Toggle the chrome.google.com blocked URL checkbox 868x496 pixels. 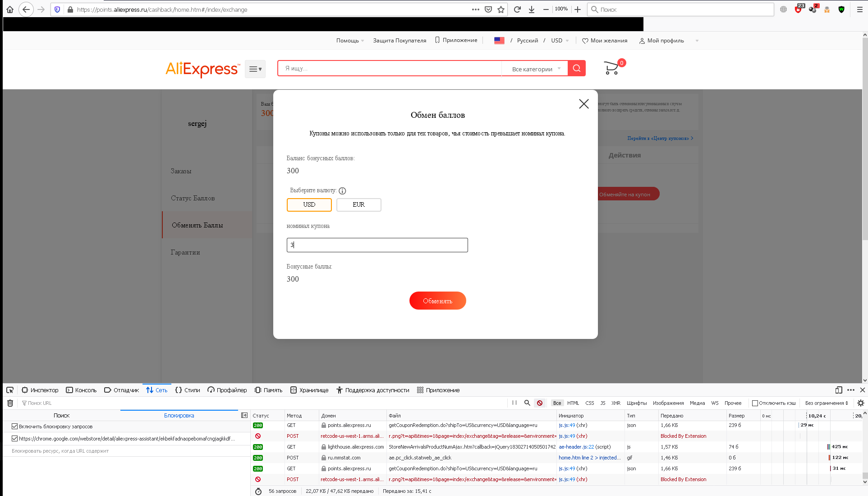(x=15, y=438)
